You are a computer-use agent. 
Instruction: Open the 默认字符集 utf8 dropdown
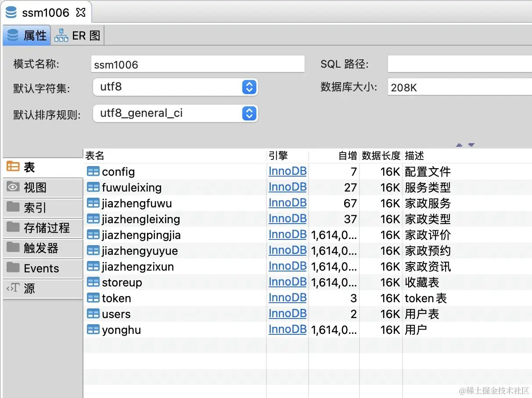click(x=176, y=87)
